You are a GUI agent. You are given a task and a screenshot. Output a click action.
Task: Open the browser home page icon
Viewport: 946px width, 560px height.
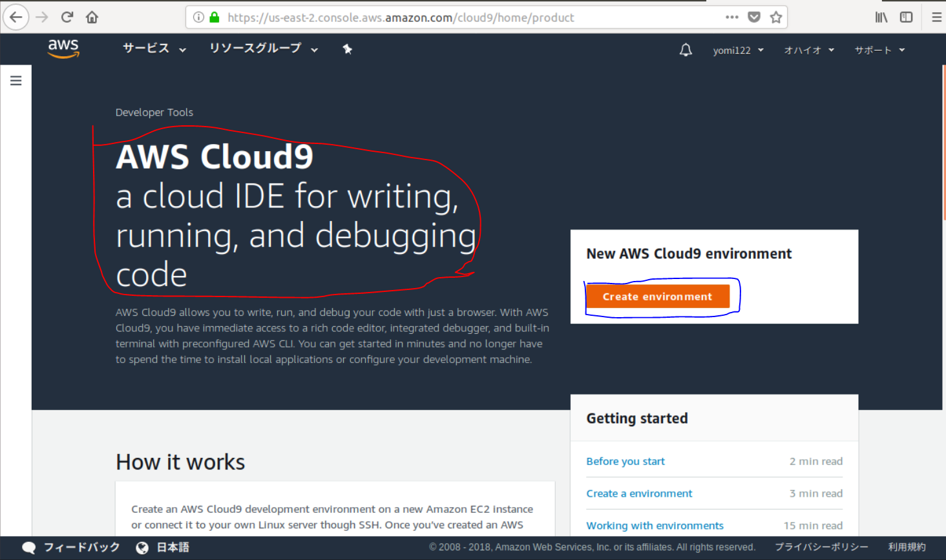92,17
